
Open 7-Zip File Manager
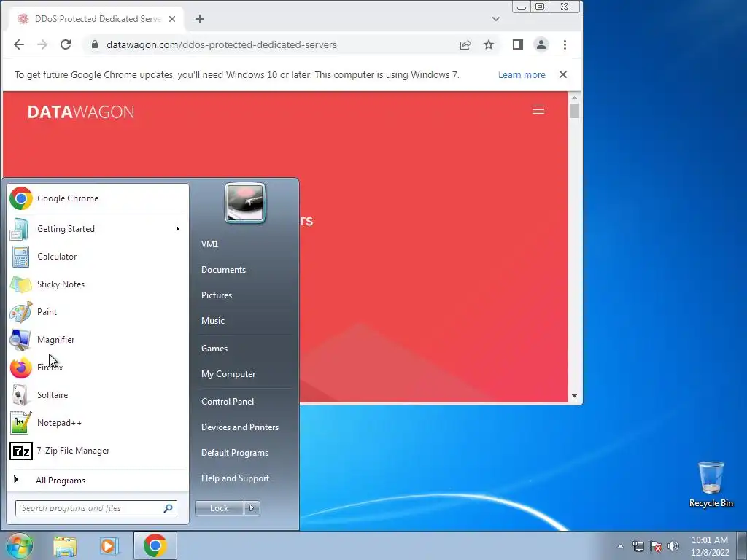click(98, 451)
